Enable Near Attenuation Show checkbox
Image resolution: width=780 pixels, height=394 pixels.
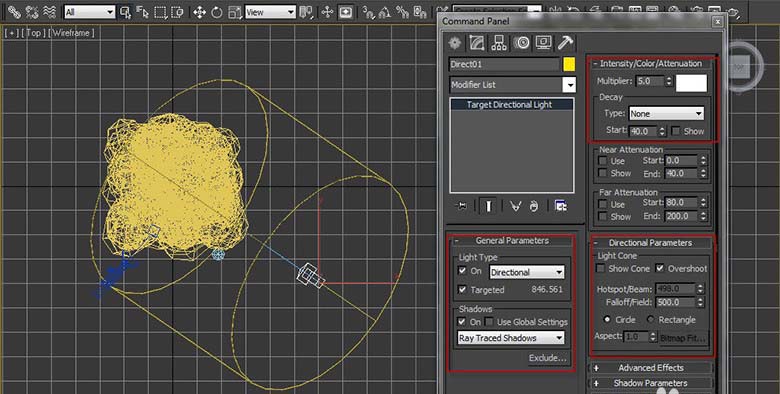pos(602,173)
